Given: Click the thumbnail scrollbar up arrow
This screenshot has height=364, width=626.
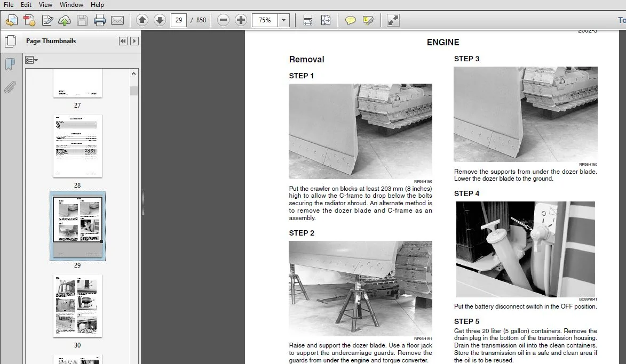Looking at the screenshot, I should click(x=133, y=74).
